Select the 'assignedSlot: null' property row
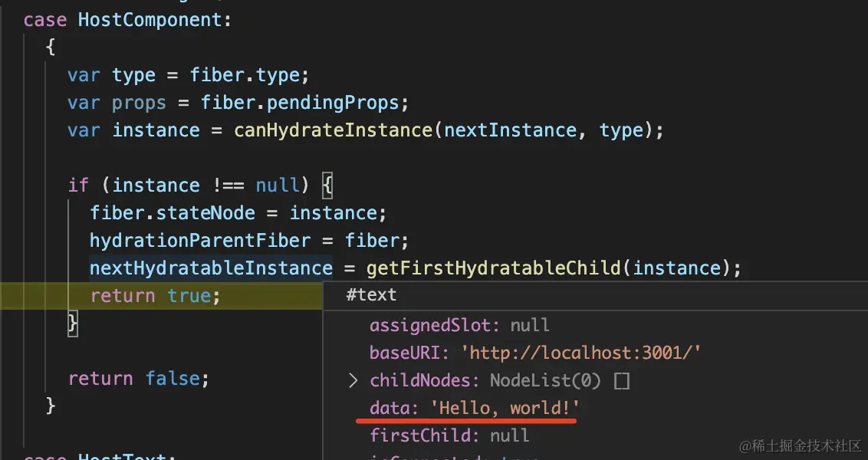 459,325
